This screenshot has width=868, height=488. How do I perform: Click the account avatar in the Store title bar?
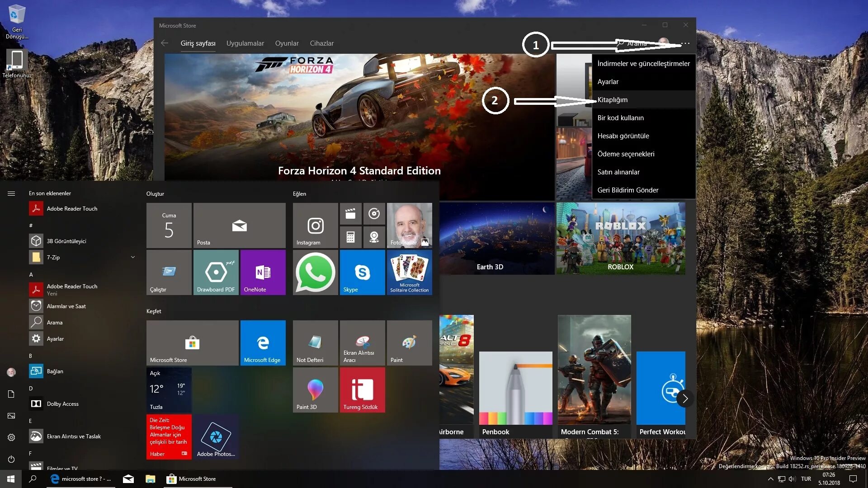coord(663,43)
